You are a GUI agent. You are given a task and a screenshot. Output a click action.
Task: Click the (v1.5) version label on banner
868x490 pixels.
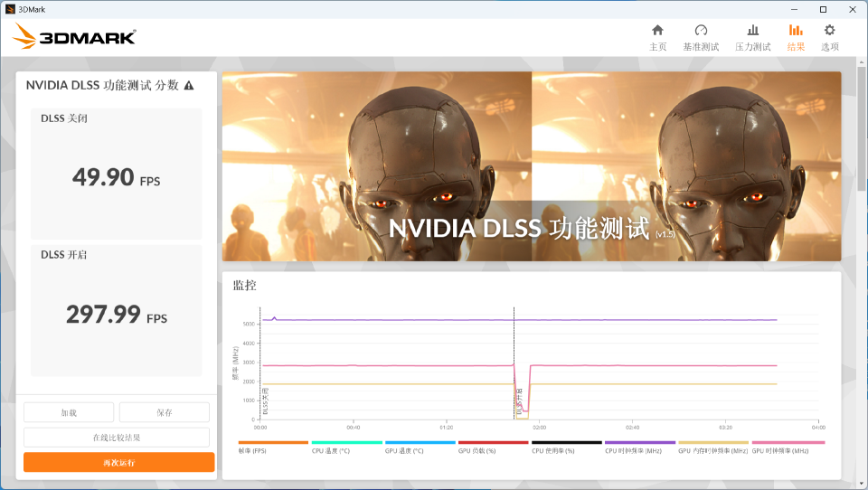click(x=665, y=234)
